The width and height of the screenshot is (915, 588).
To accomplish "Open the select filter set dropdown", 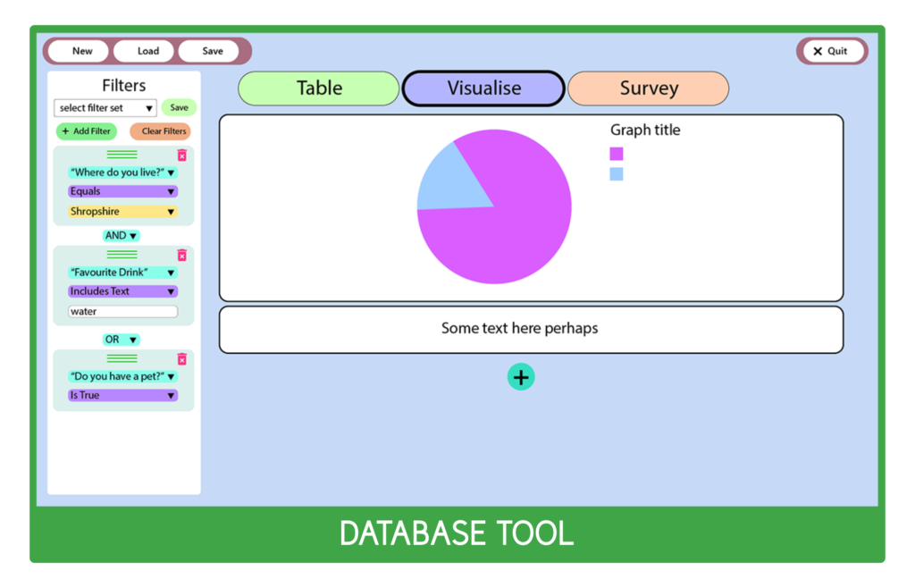I will pyautogui.click(x=105, y=107).
